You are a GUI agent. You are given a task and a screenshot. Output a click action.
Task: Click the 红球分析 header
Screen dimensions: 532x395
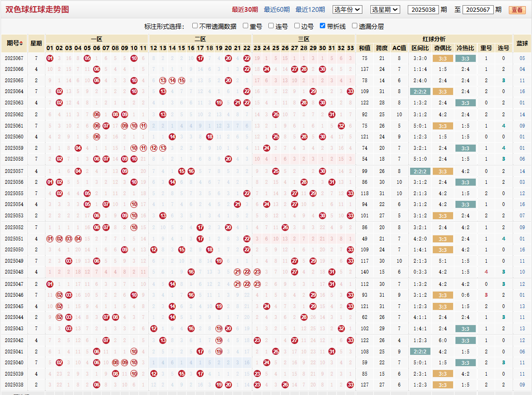click(434, 39)
